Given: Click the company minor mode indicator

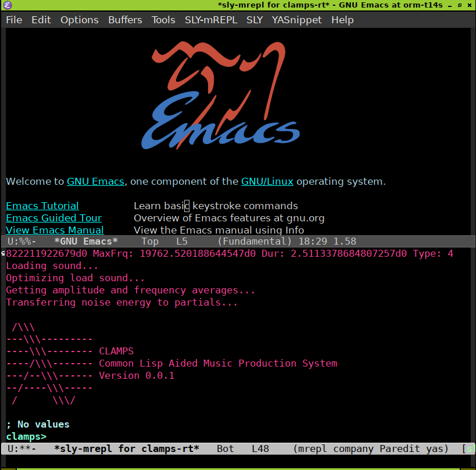Looking at the screenshot, I should click(353, 449).
